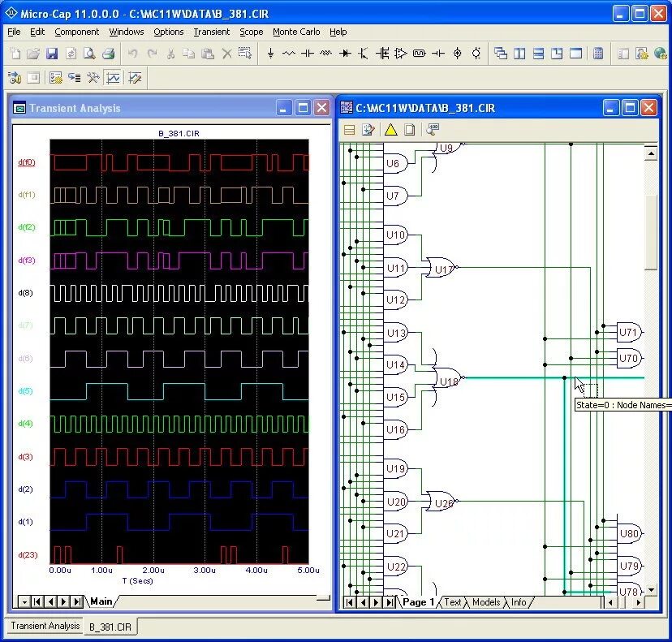Open the calculator toolbar icon
Screen dimensions: 672x642
(598, 54)
